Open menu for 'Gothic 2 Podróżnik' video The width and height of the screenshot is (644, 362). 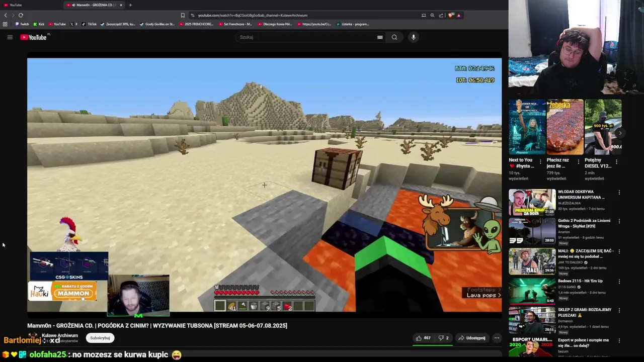619,221
